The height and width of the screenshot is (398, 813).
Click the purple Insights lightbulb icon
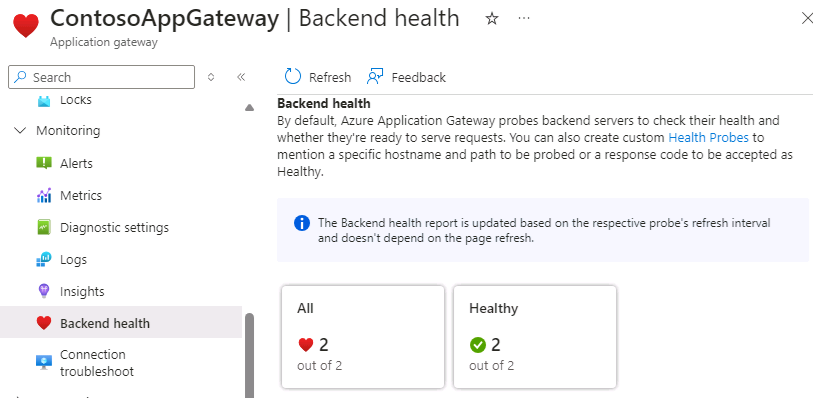(x=44, y=291)
